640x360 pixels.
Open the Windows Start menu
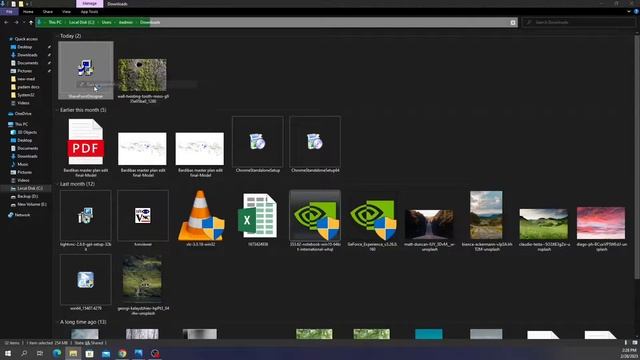[x=8, y=353]
